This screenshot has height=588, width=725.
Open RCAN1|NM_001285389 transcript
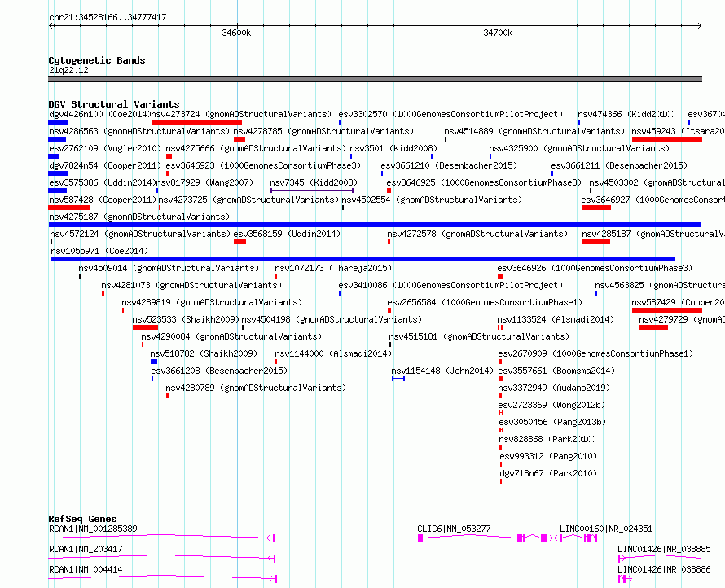pos(93,529)
